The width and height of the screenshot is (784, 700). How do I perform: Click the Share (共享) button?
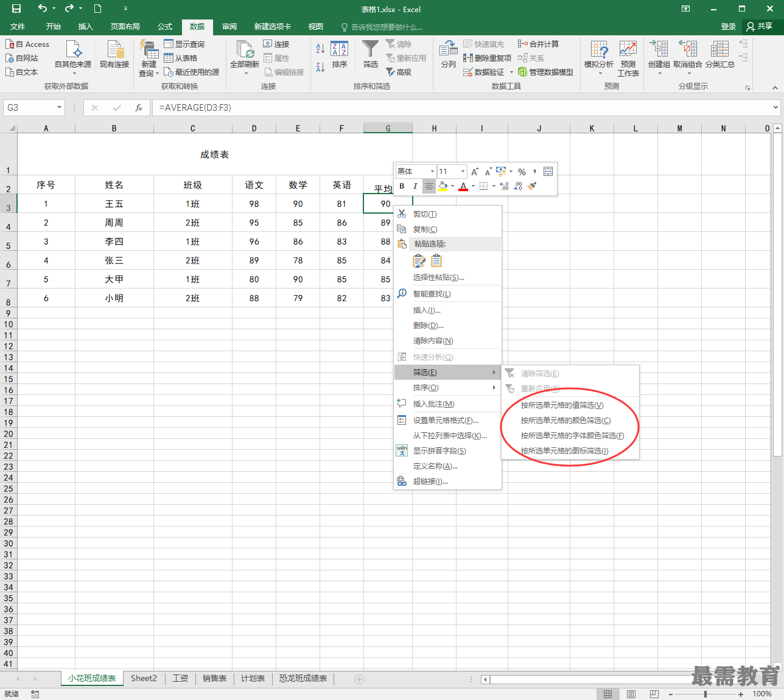pos(760,26)
